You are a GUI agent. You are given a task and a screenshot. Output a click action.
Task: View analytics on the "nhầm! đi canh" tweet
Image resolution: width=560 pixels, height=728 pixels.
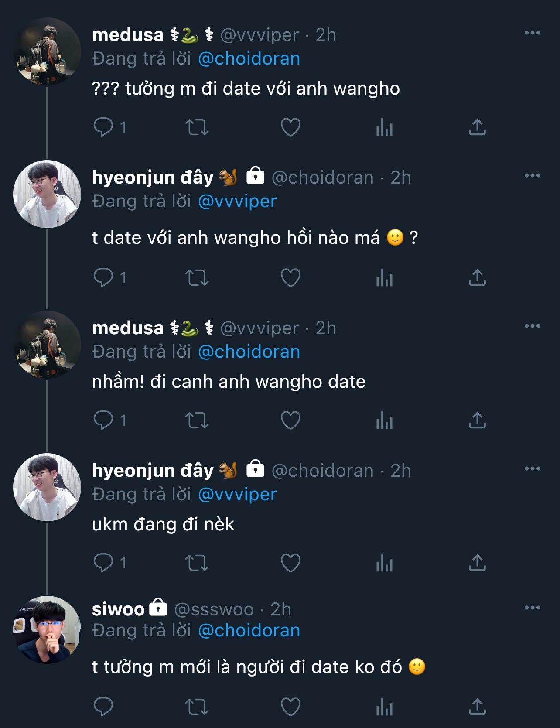click(384, 420)
